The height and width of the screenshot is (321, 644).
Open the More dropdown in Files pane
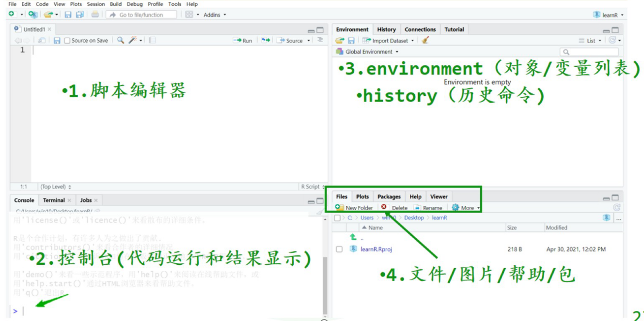[x=466, y=208]
